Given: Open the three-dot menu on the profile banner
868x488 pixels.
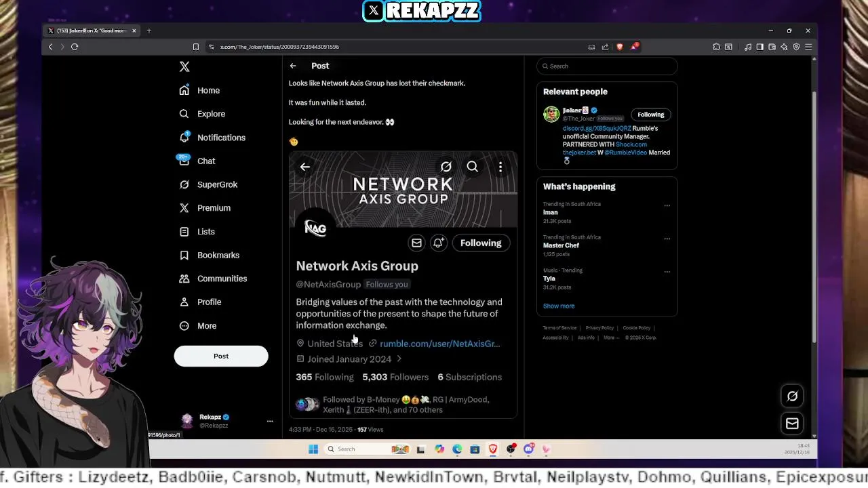Looking at the screenshot, I should click(500, 167).
